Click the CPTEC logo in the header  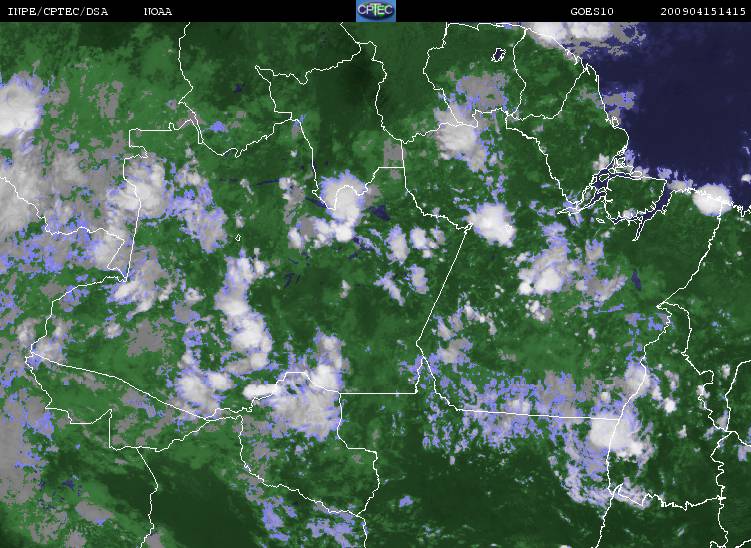pyautogui.click(x=376, y=11)
